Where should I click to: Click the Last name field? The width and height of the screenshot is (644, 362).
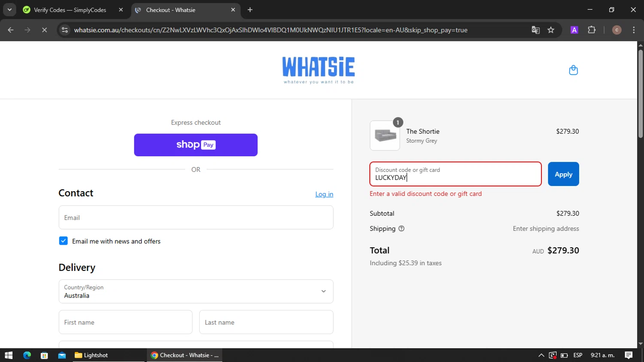coord(266,322)
